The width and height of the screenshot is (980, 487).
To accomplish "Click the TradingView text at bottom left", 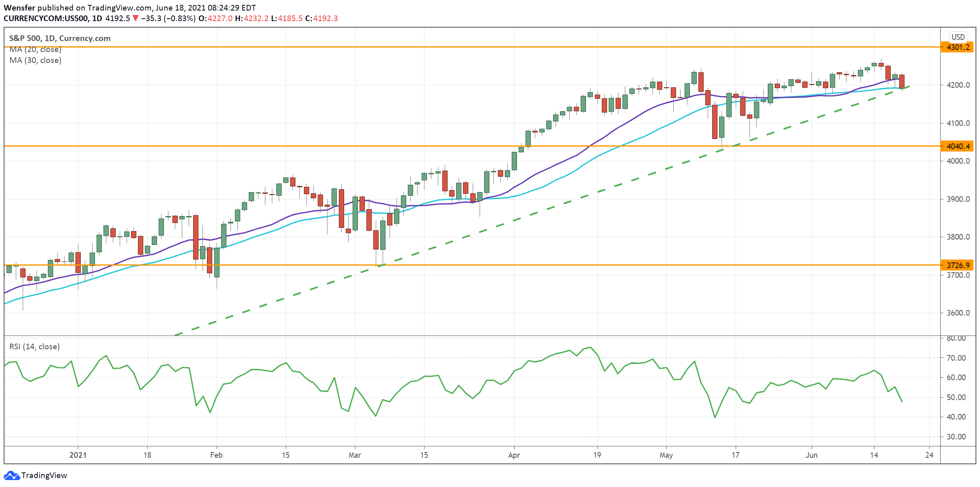I will click(44, 476).
